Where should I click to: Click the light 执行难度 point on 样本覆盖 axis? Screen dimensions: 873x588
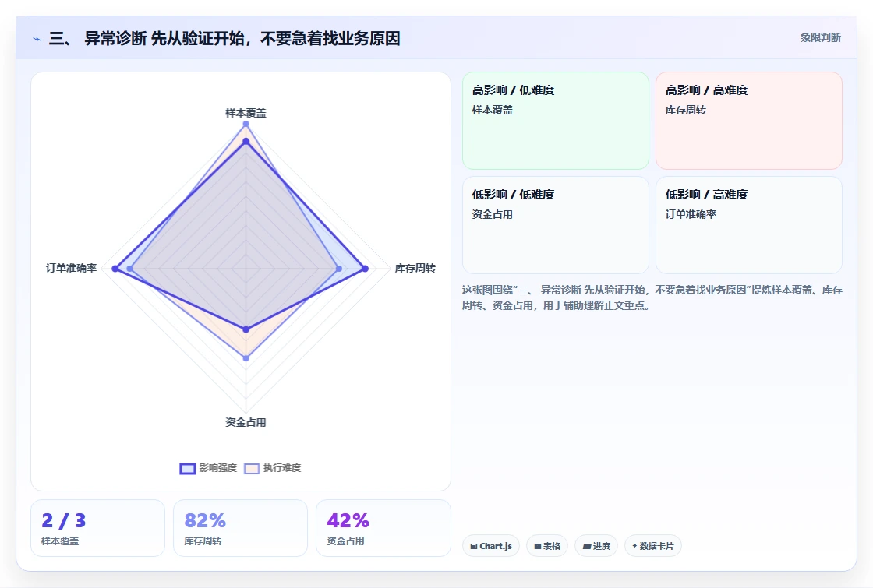[x=246, y=124]
